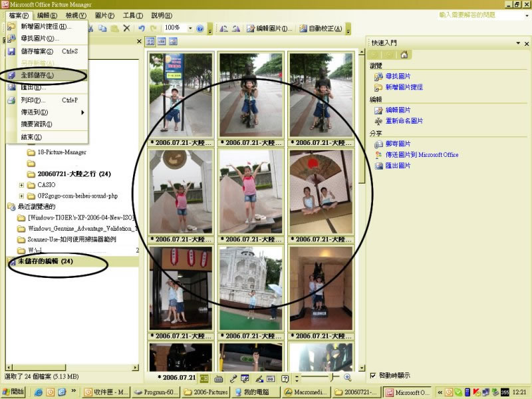Click the Rotate Left icon

[x=223, y=29]
